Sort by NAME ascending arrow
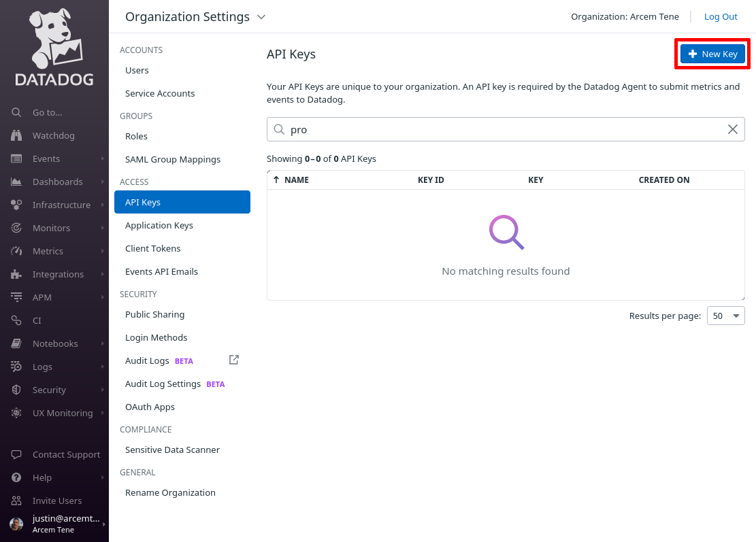The image size is (756, 542). click(276, 180)
